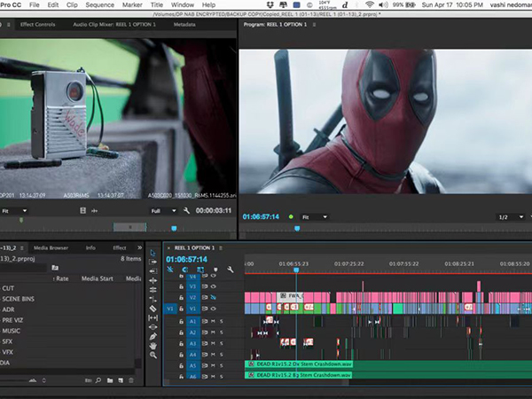The height and width of the screenshot is (399, 532).
Task: Select the Hand tool
Action: (153, 346)
